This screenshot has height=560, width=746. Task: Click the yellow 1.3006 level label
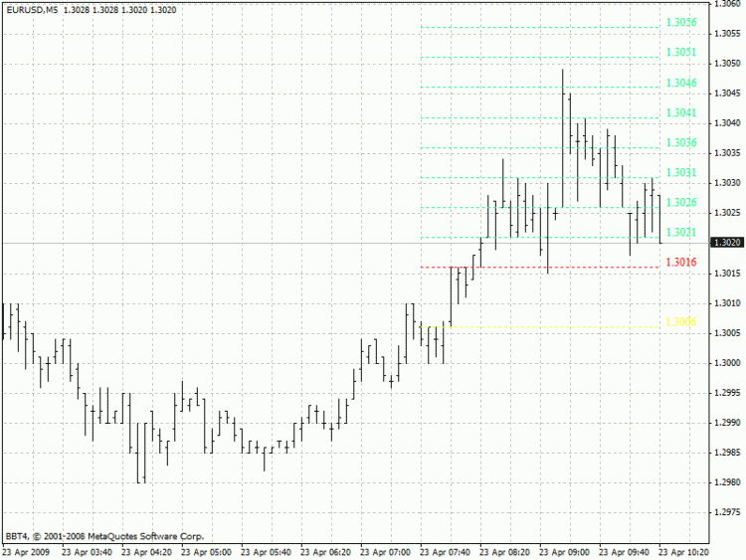[681, 322]
